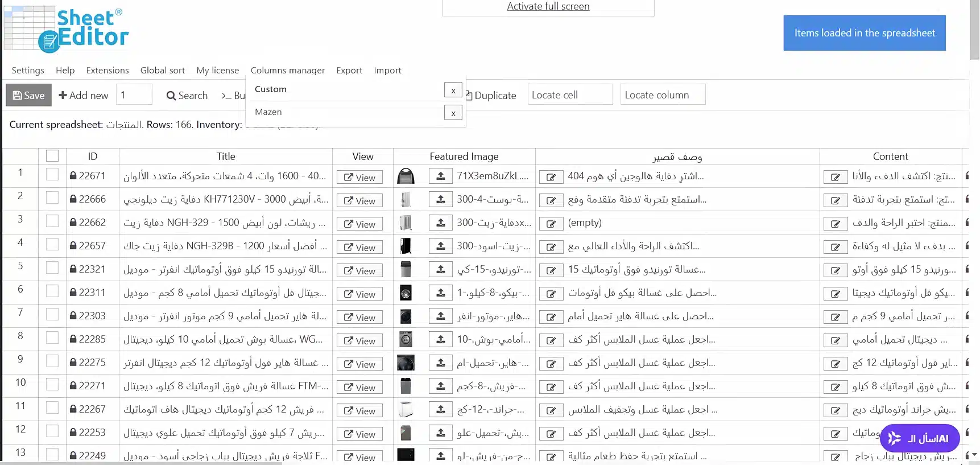The image size is (980, 465).
Task: Select the row 7 checkbox
Action: click(52, 315)
